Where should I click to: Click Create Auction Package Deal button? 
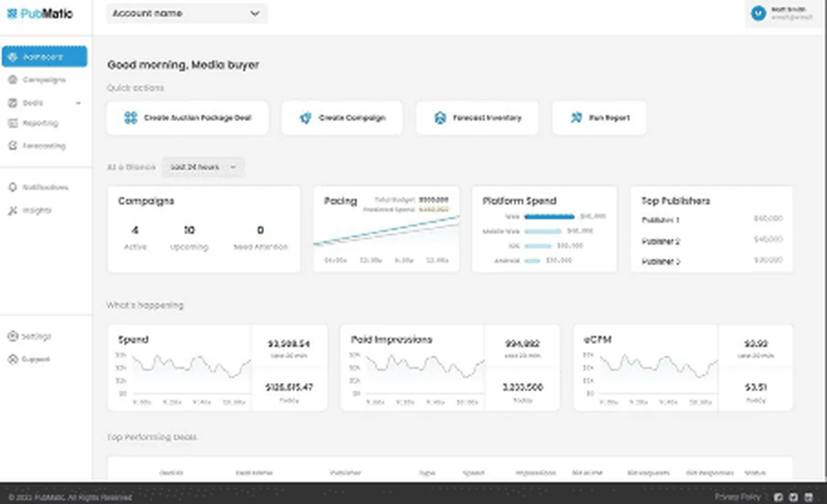[x=187, y=118]
